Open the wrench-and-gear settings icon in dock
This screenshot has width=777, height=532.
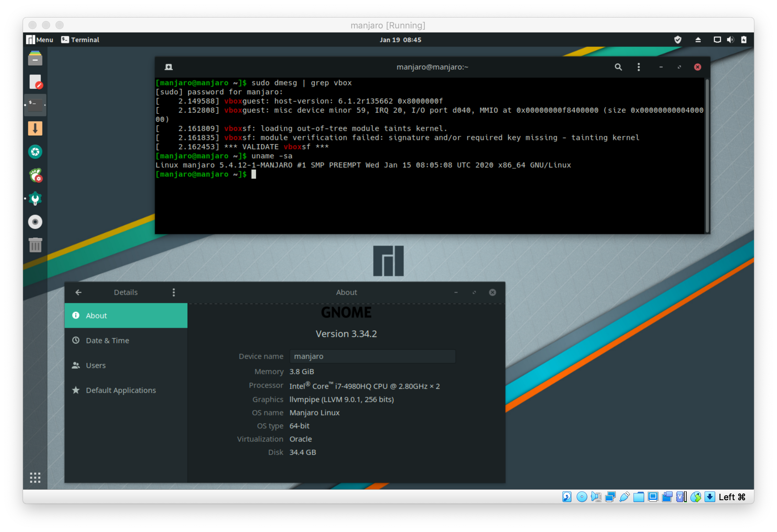(x=35, y=199)
